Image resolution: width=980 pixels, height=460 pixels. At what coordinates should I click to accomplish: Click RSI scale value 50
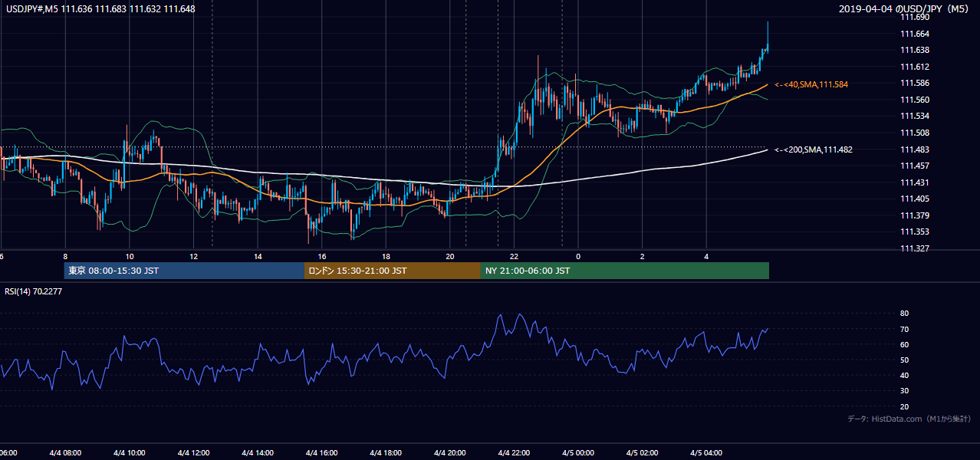[905, 360]
